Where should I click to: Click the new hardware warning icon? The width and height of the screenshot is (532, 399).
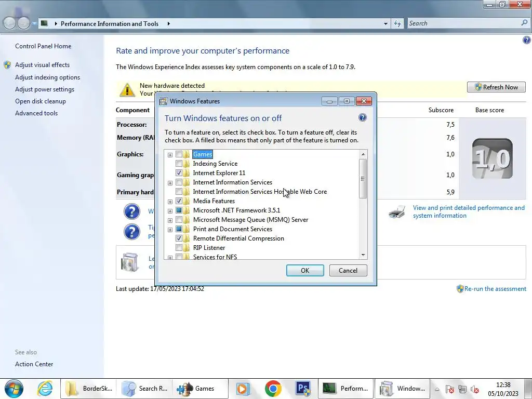pyautogui.click(x=127, y=89)
